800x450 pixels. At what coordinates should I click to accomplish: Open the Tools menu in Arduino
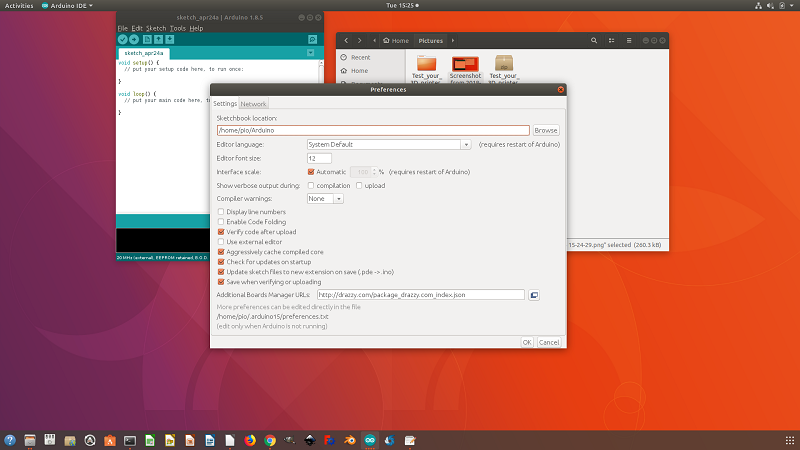point(178,29)
